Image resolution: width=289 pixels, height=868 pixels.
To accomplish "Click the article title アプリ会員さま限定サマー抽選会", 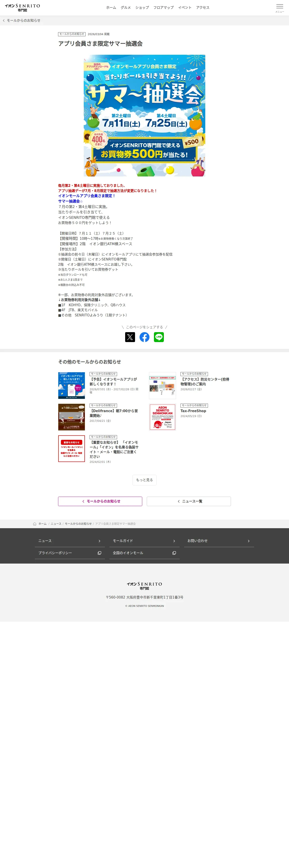I will pos(100,43).
